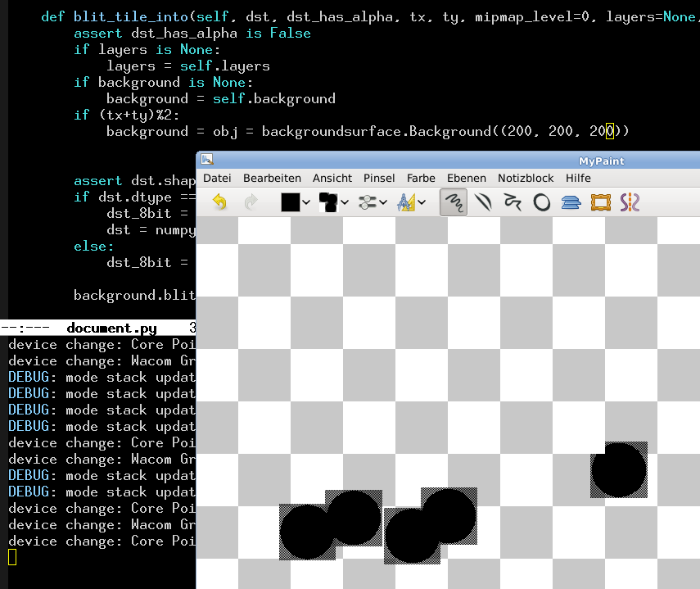Screen dimensions: 700x589
Task: Expand the brush selector dropdown arrow
Action: (x=345, y=202)
